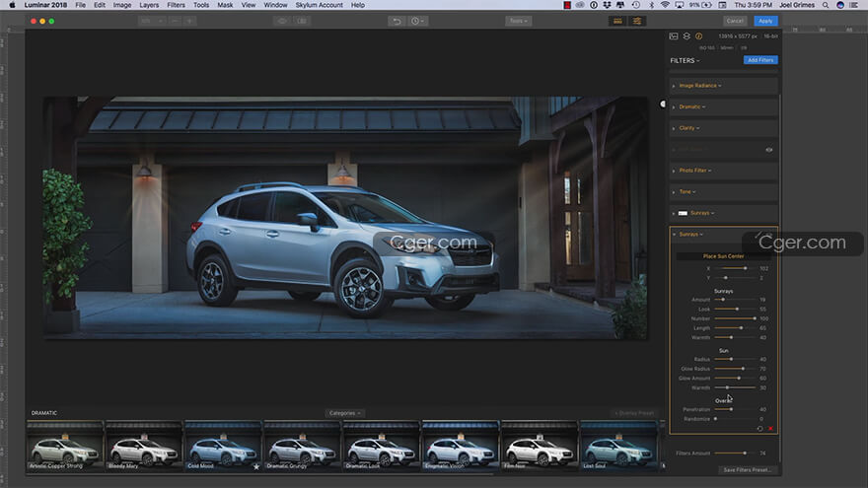Click the Add Filters button
Screen dimensions: 868x488
click(x=760, y=60)
